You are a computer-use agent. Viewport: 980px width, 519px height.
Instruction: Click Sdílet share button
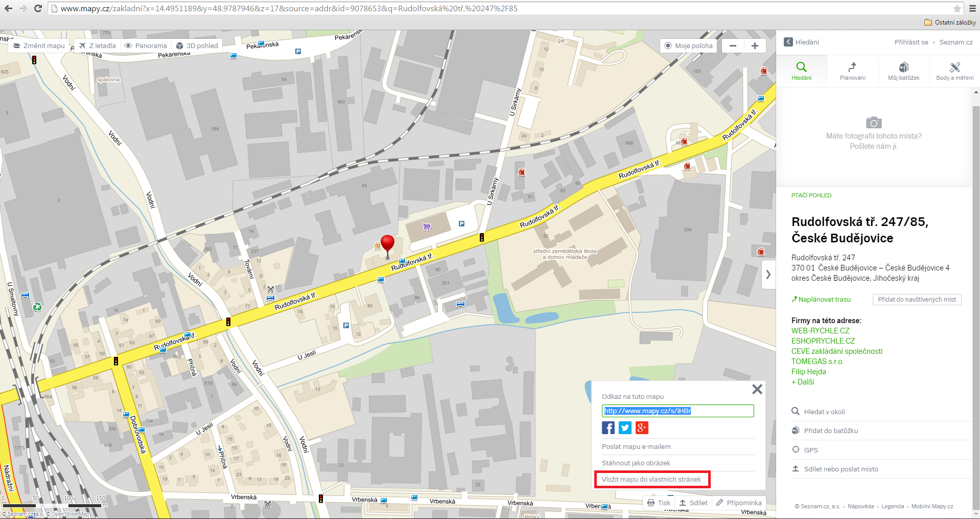point(693,503)
